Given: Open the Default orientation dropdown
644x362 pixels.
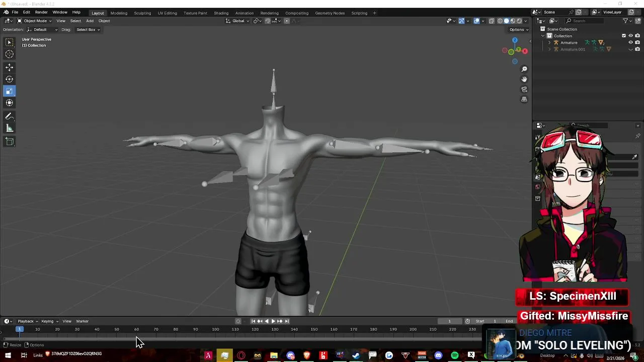Looking at the screenshot, I should pyautogui.click(x=42, y=30).
